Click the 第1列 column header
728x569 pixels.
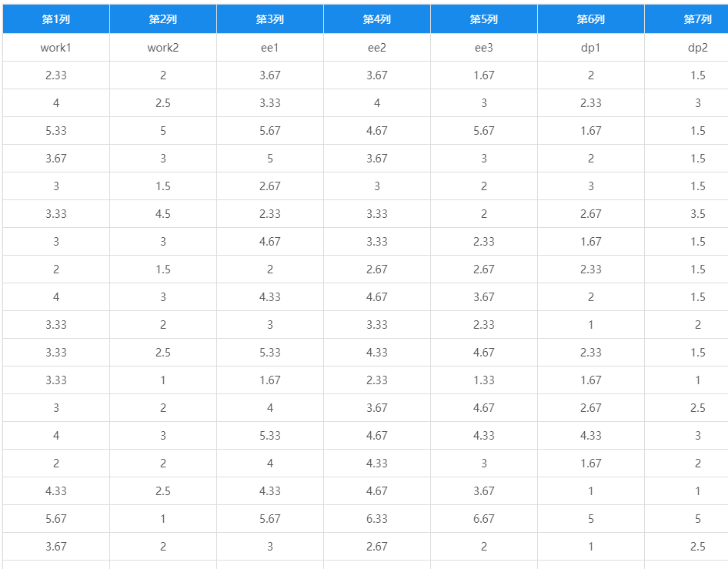[x=56, y=19]
